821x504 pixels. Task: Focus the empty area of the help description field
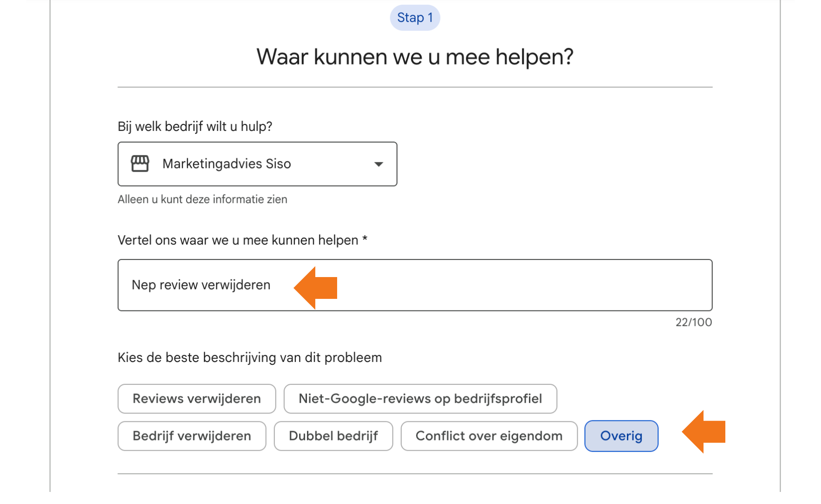point(511,285)
